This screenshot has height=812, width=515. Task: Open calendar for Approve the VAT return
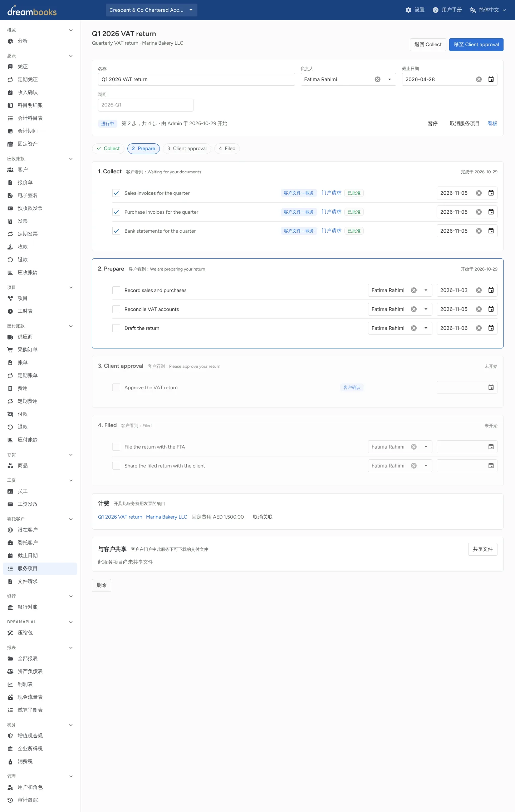point(491,387)
